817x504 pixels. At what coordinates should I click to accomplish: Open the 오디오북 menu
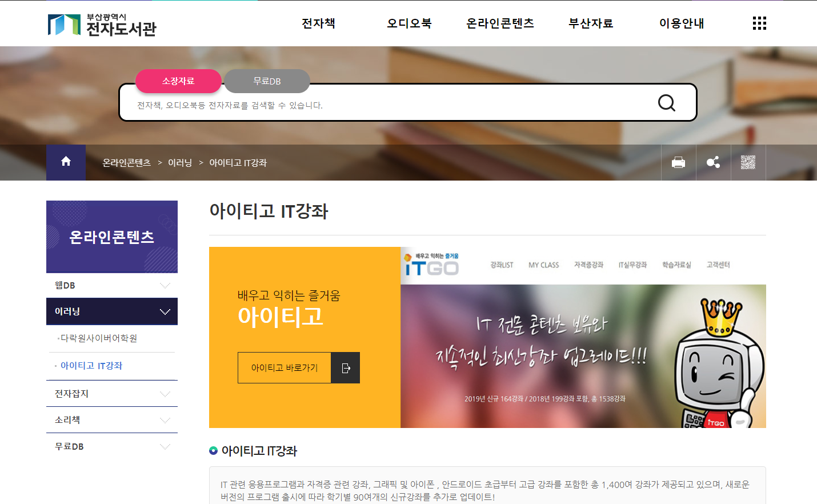409,23
